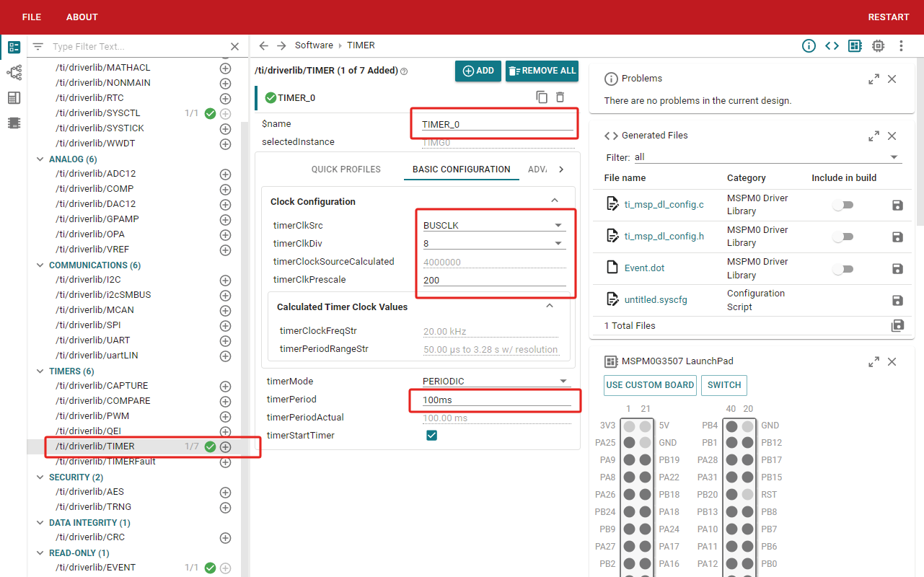Screen dimensions: 924x577
Task: Add a CRC instance with plus icon
Action: [225, 537]
